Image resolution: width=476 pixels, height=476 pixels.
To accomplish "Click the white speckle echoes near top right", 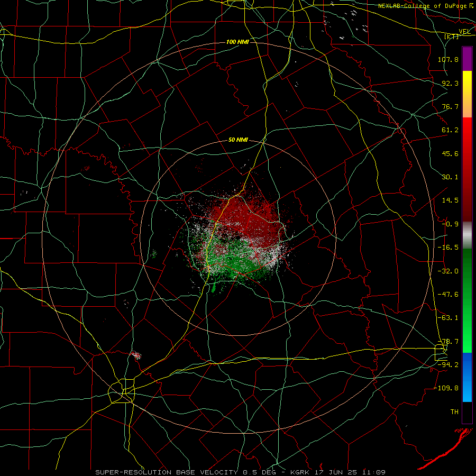I will coord(346,21).
